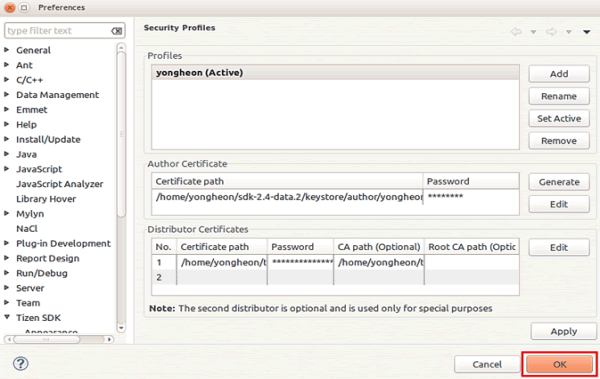Viewport: 600px width, 379px height.
Task: Click the Remove profile button
Action: tap(559, 141)
